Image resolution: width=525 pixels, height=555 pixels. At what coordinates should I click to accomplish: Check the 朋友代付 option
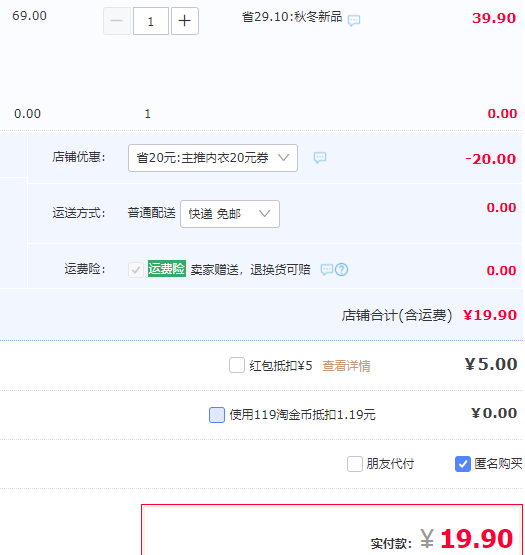355,464
